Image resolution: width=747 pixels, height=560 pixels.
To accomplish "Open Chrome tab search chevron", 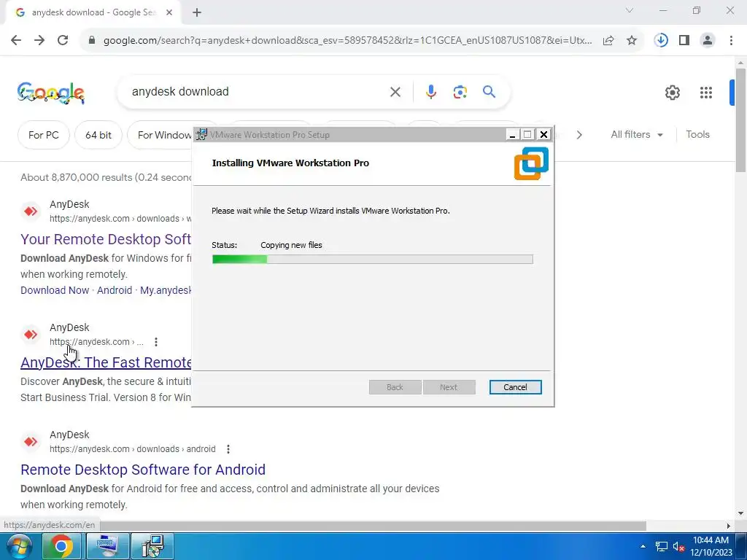I will [630, 10].
